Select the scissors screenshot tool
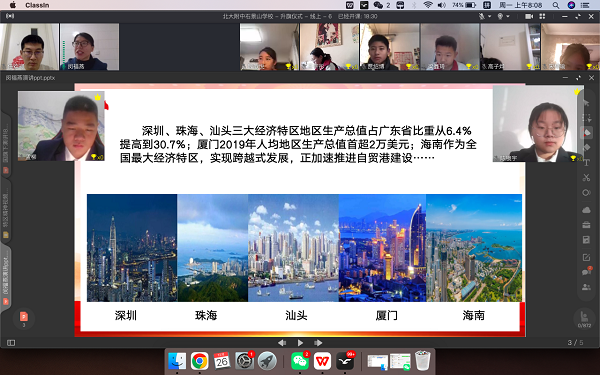Image resolution: width=600 pixels, height=375 pixels. pyautogui.click(x=586, y=178)
